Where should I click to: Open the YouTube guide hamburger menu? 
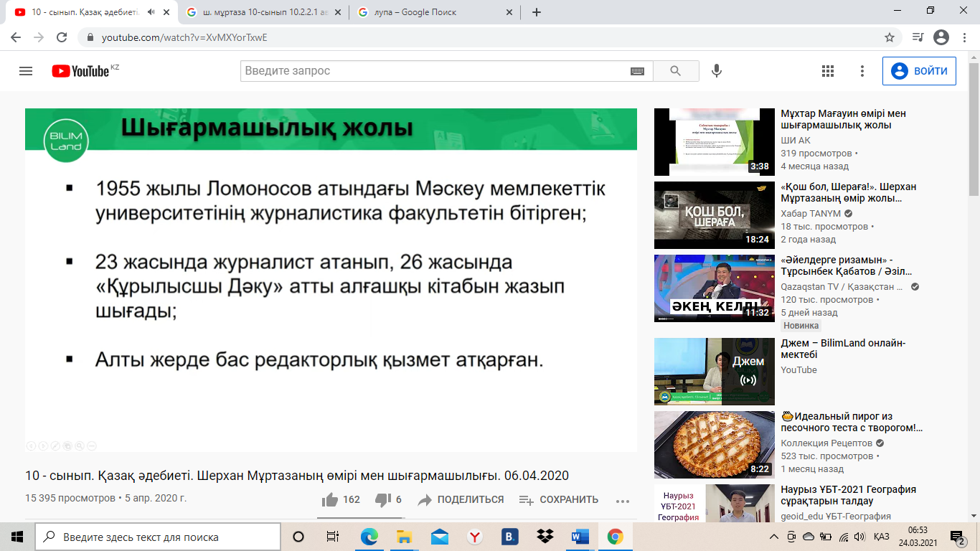[x=26, y=71]
